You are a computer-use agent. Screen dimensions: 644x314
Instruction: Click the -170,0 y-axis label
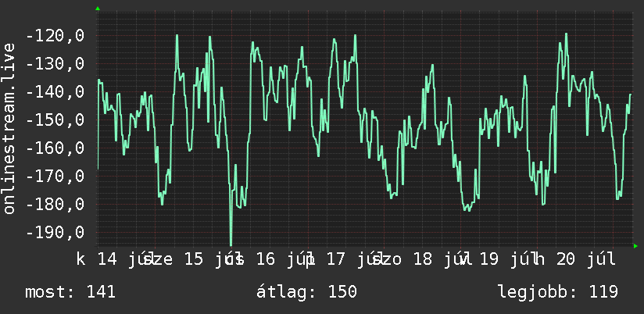tap(55, 177)
